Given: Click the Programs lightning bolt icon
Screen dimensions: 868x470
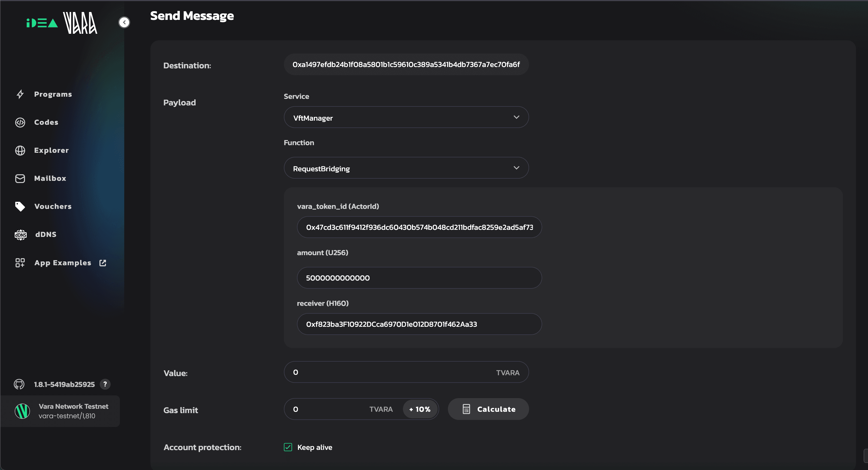Looking at the screenshot, I should tap(20, 94).
